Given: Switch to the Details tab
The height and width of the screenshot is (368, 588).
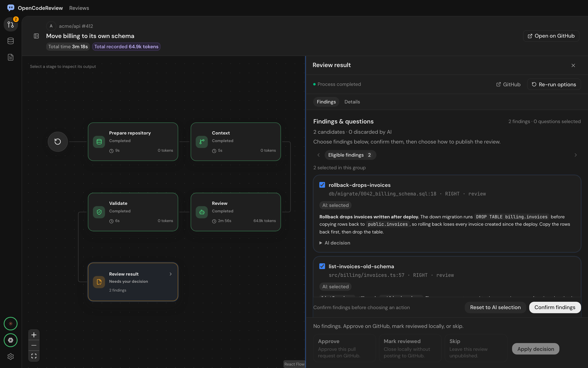Looking at the screenshot, I should coord(352,102).
